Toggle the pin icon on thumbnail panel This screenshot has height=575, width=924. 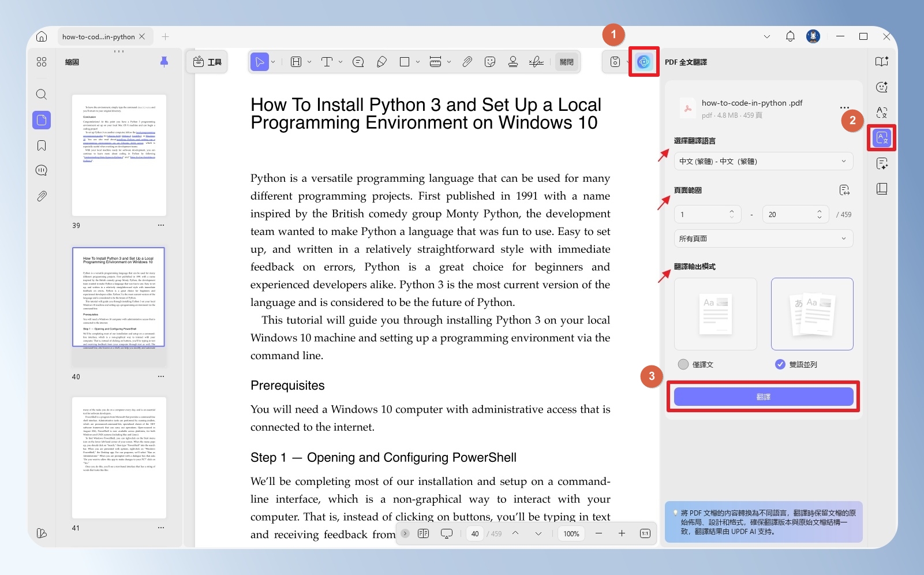[x=164, y=62]
